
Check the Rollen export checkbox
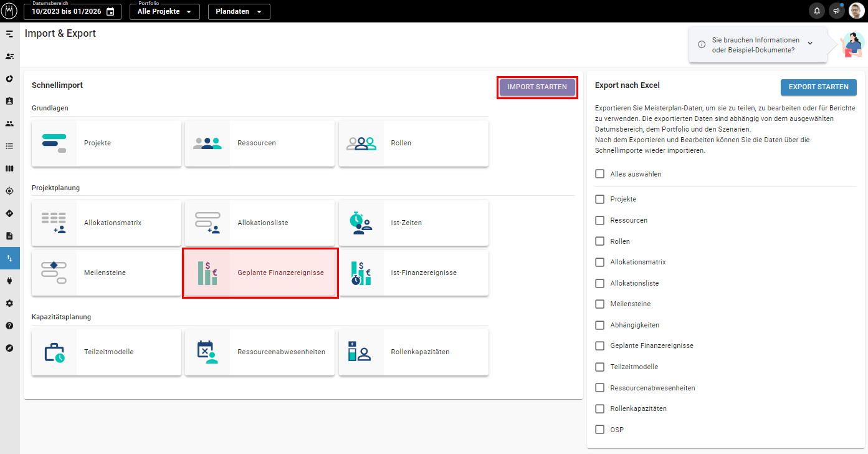[x=600, y=241]
